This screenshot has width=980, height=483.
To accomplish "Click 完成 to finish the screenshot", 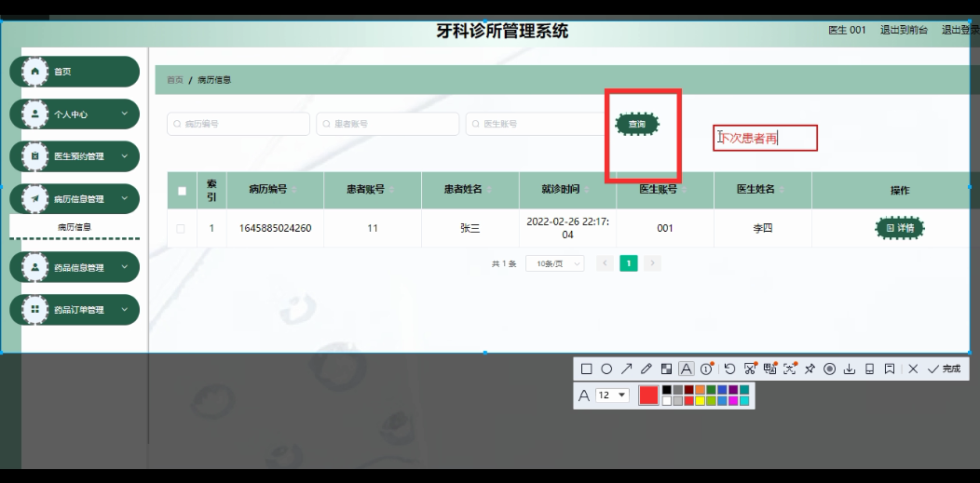I will (x=944, y=369).
